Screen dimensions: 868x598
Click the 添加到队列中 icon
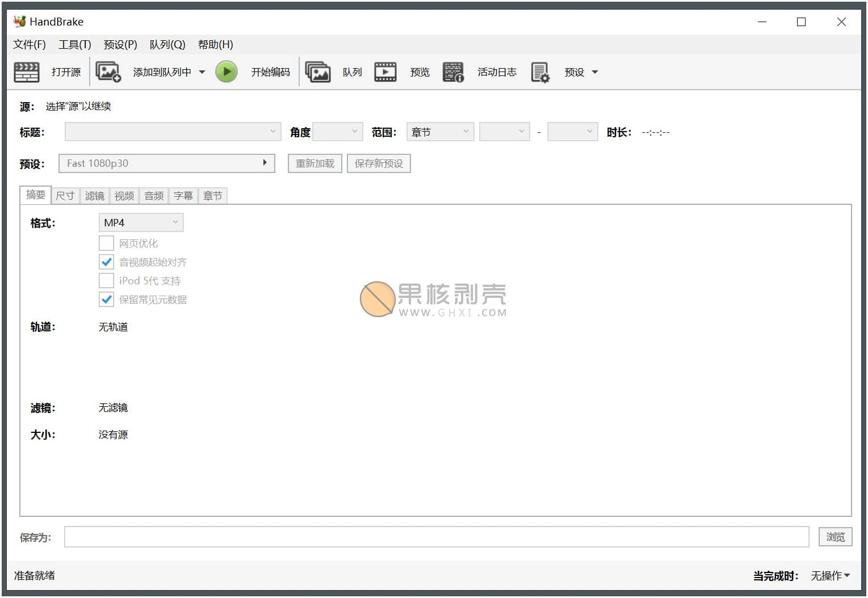coord(108,71)
